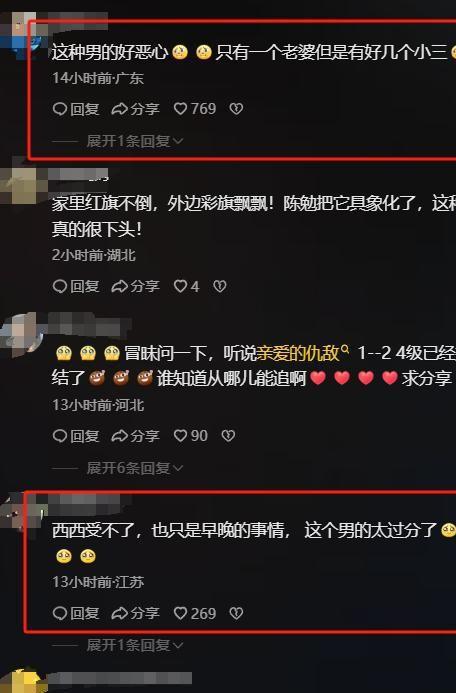This screenshot has width=456, height=693.
Task: Share the 湖北 comment
Action: click(135, 286)
